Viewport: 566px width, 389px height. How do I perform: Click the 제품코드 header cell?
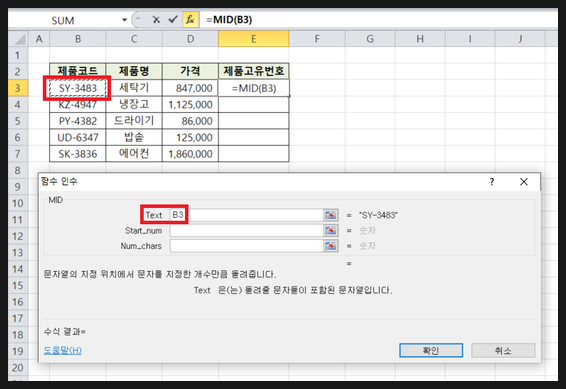click(78, 71)
